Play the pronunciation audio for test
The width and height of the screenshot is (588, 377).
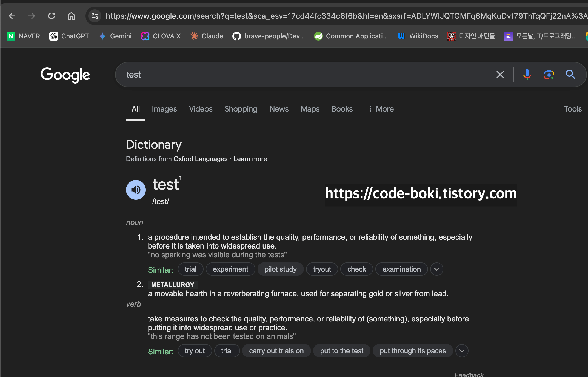pos(136,190)
